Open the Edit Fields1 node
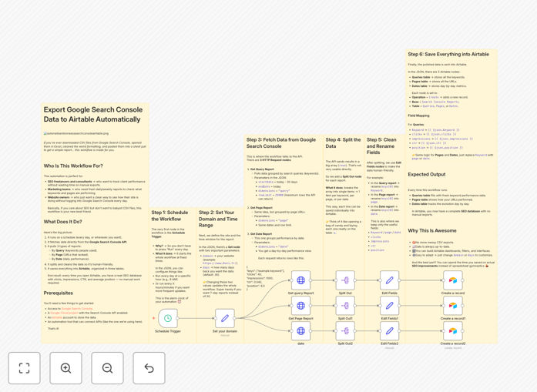The height and width of the screenshot is (392, 537). click(389, 306)
